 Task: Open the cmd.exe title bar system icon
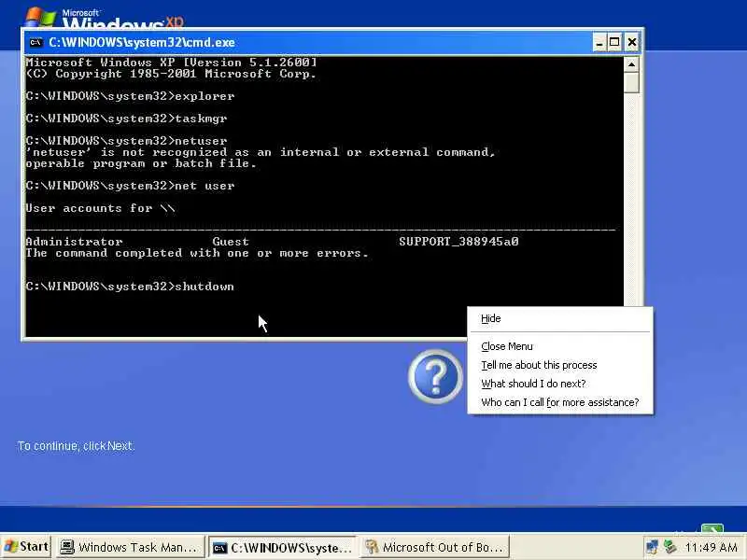(x=35, y=42)
